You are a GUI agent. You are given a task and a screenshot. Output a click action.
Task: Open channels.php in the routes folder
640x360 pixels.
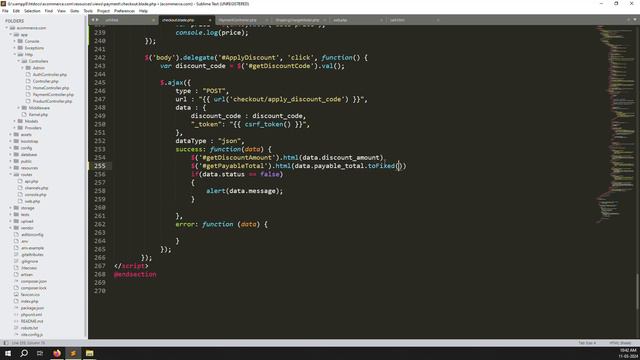pyautogui.click(x=36, y=188)
